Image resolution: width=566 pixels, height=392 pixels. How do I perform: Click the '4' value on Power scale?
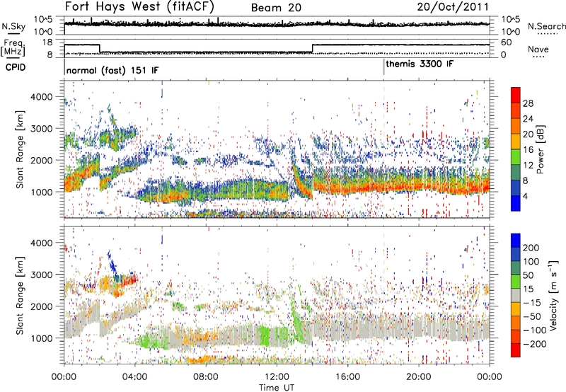coord(525,196)
